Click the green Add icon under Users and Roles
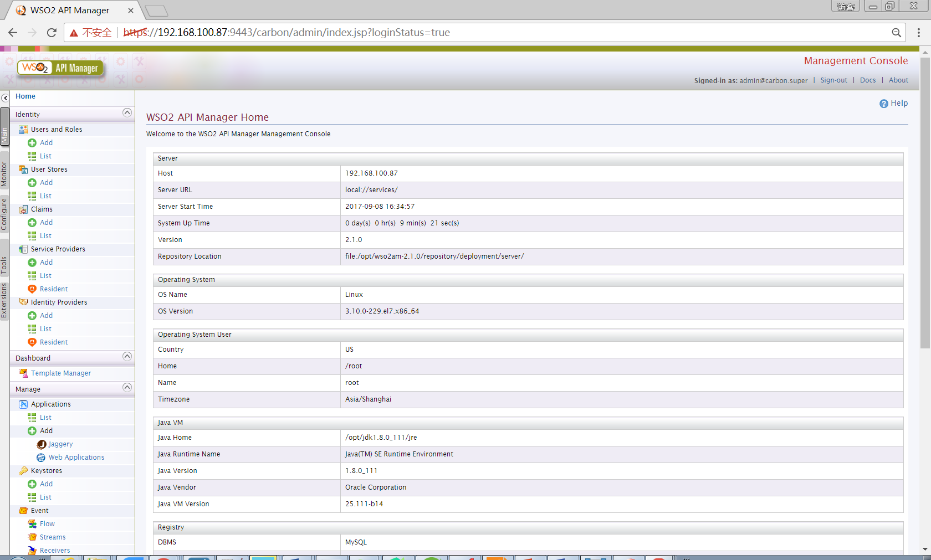The image size is (931, 560). (32, 143)
